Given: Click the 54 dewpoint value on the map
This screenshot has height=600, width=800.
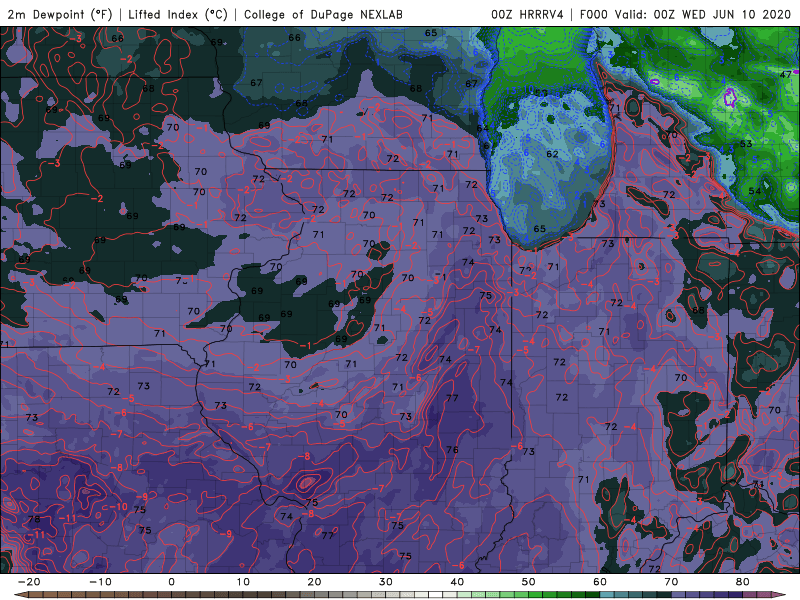Looking at the screenshot, I should [755, 191].
